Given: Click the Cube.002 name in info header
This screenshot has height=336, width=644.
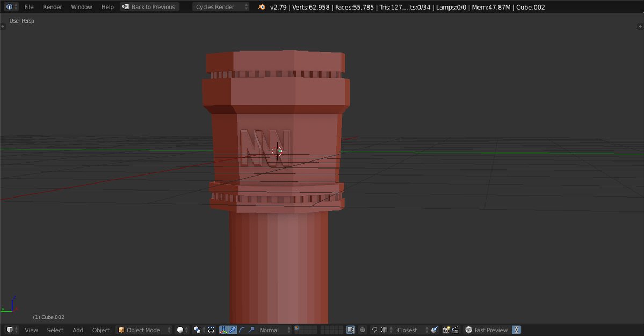Looking at the screenshot, I should click(531, 7).
